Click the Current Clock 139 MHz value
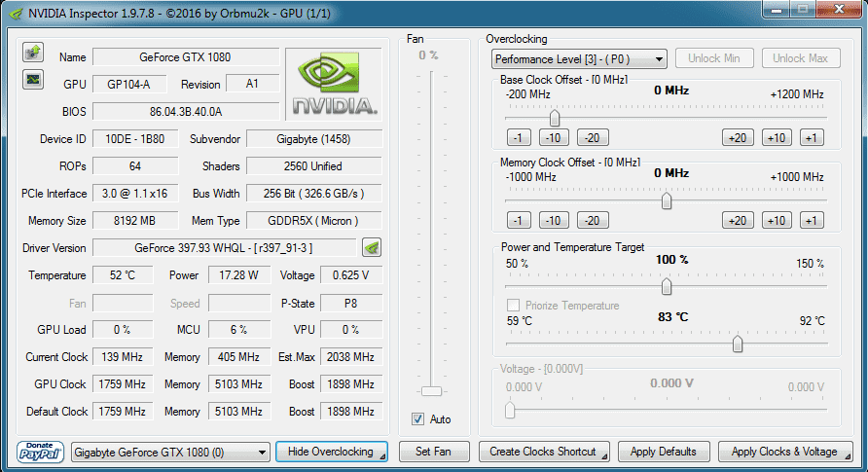 tap(123, 357)
